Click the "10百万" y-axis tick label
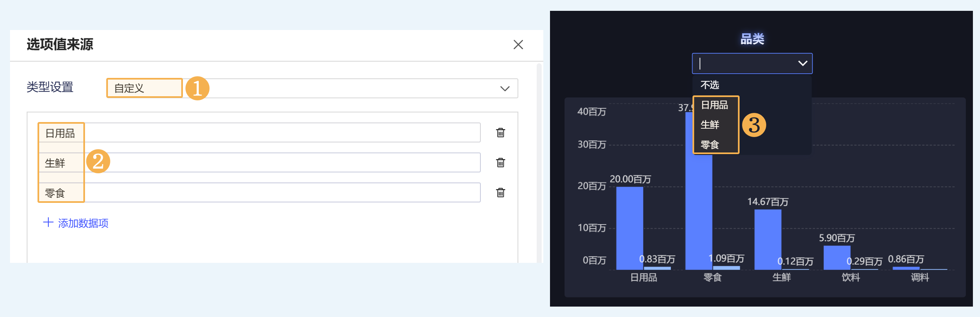980x317 pixels. pos(592,228)
